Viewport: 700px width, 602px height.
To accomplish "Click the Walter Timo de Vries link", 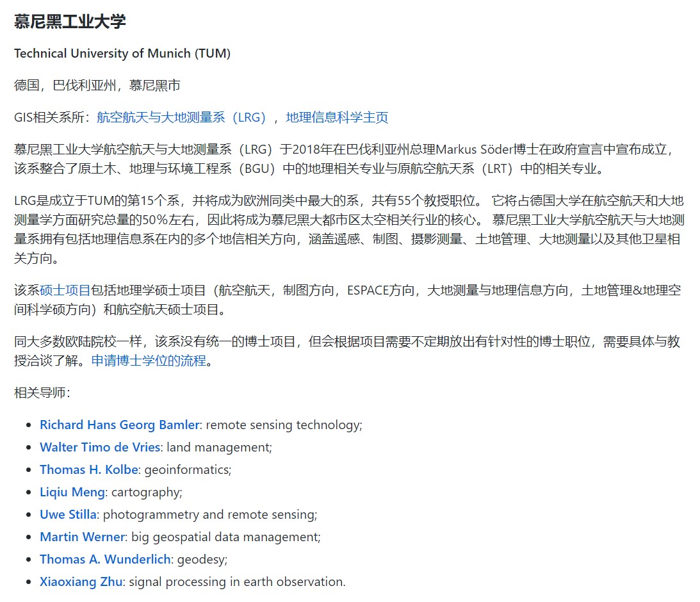I will tap(99, 447).
